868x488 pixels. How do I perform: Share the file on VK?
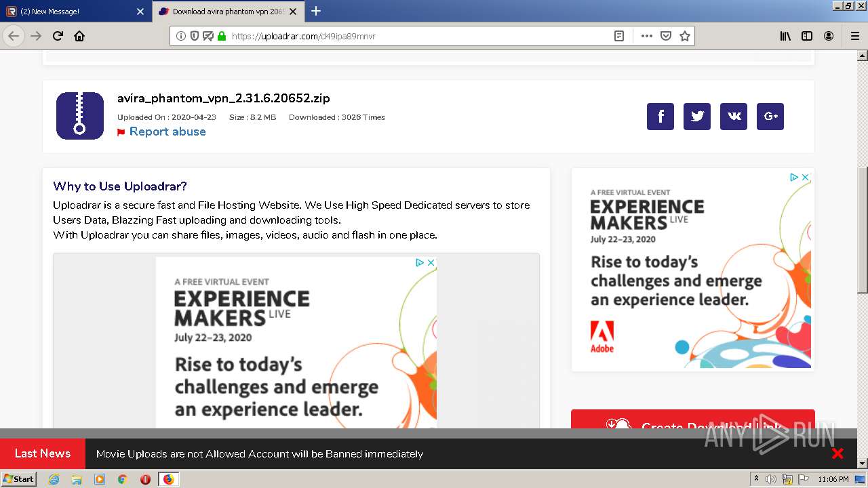(734, 117)
